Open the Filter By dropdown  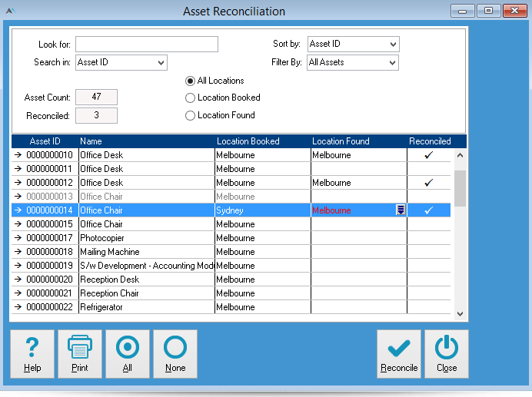coord(353,63)
